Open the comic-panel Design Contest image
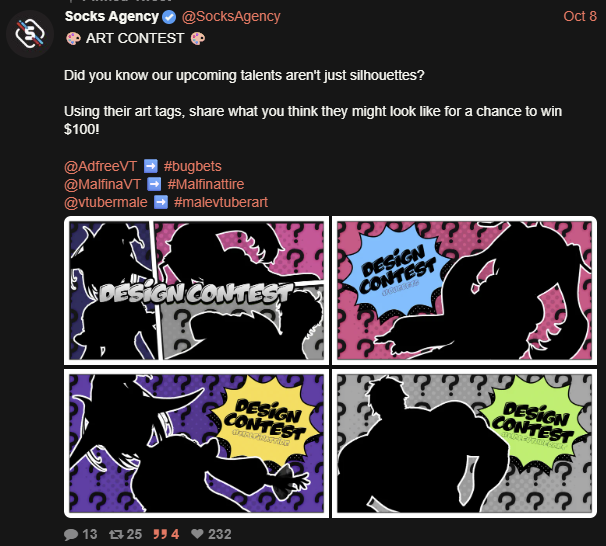606x546 pixels. pos(196,291)
